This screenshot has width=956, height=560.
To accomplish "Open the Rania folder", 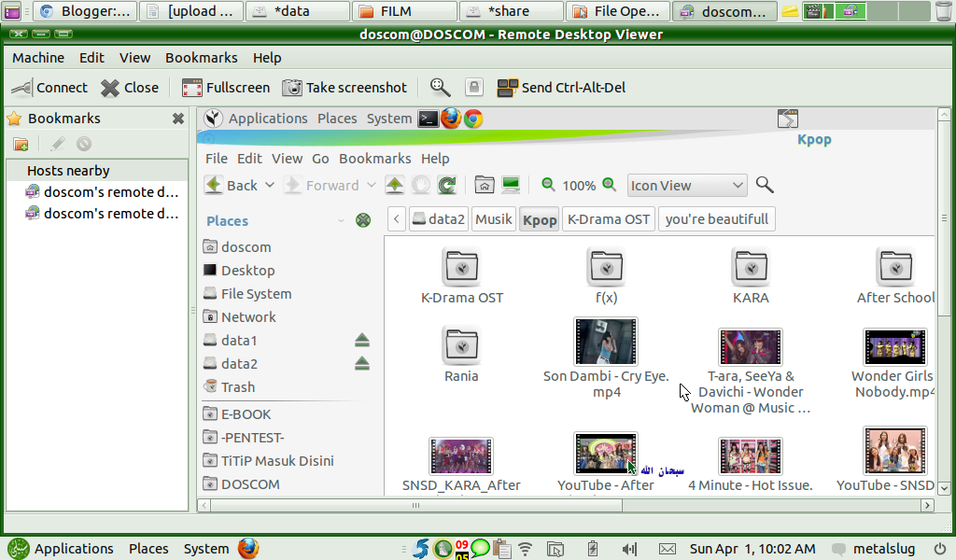I will point(461,354).
